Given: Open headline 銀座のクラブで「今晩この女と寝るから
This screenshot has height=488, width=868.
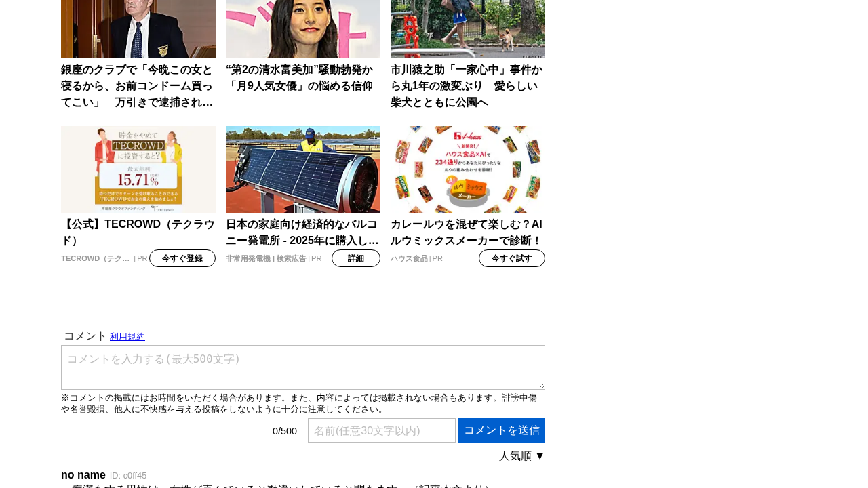Looking at the screenshot, I should click(x=138, y=86).
